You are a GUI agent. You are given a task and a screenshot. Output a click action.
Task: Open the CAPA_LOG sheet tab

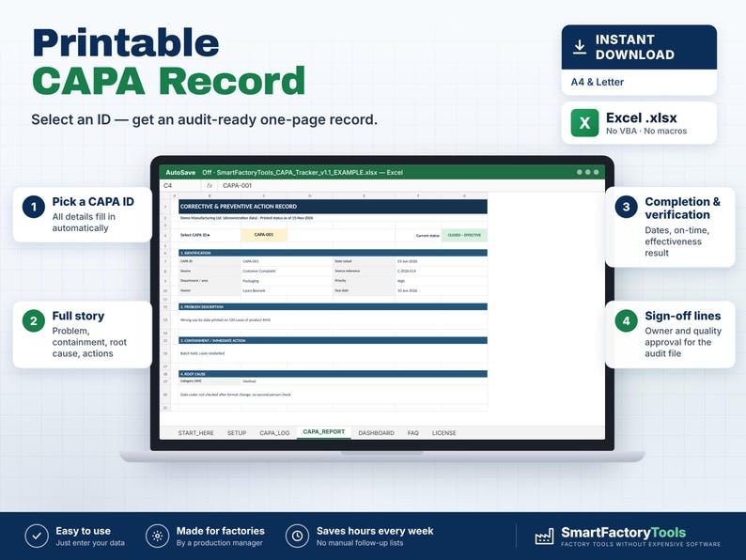pyautogui.click(x=274, y=433)
